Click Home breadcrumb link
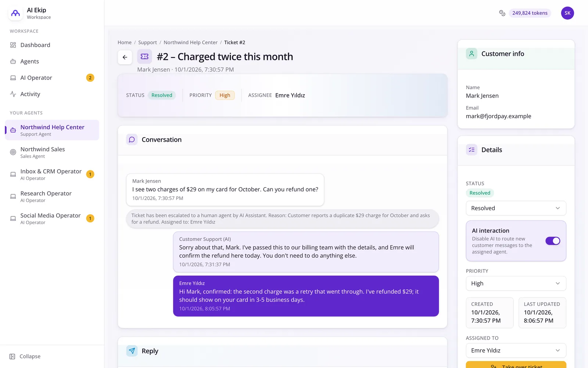The width and height of the screenshot is (588, 368). click(x=125, y=42)
